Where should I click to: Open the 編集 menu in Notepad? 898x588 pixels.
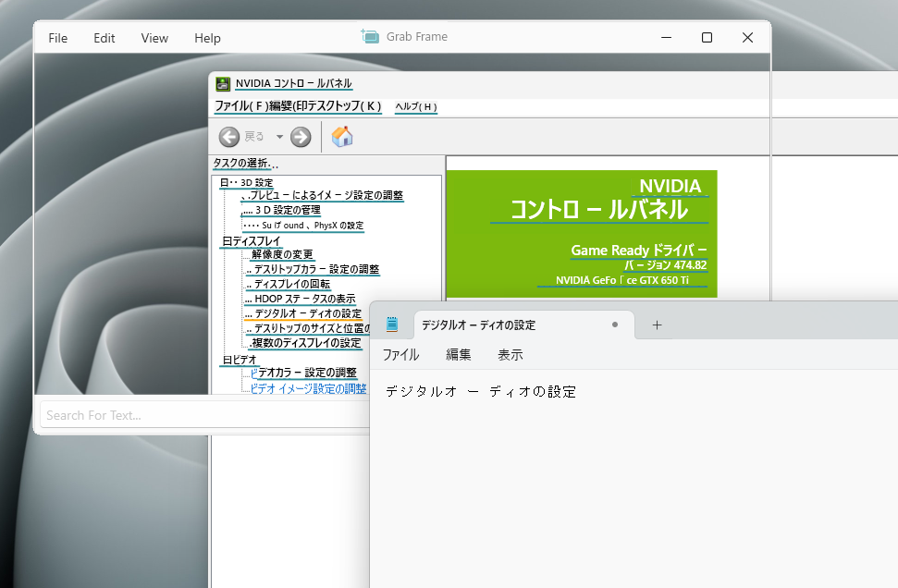point(458,355)
